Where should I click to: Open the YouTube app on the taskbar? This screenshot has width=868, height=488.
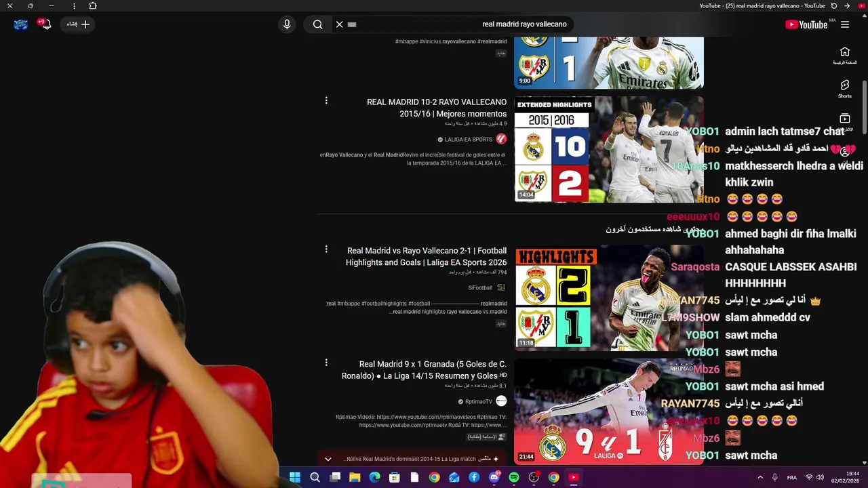[574, 477]
